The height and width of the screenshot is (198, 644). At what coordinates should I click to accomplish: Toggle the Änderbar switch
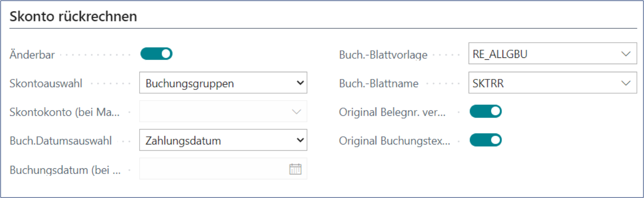pyautogui.click(x=156, y=54)
